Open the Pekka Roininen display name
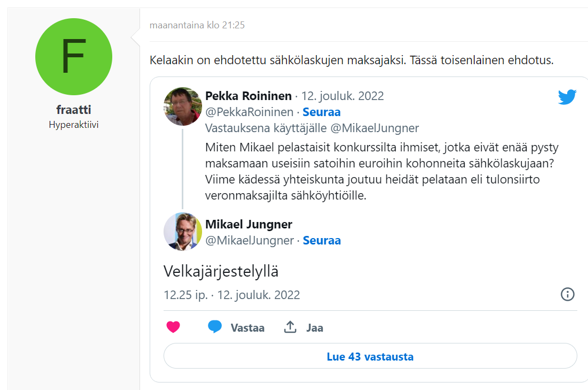This screenshot has height=390, width=588. click(249, 96)
